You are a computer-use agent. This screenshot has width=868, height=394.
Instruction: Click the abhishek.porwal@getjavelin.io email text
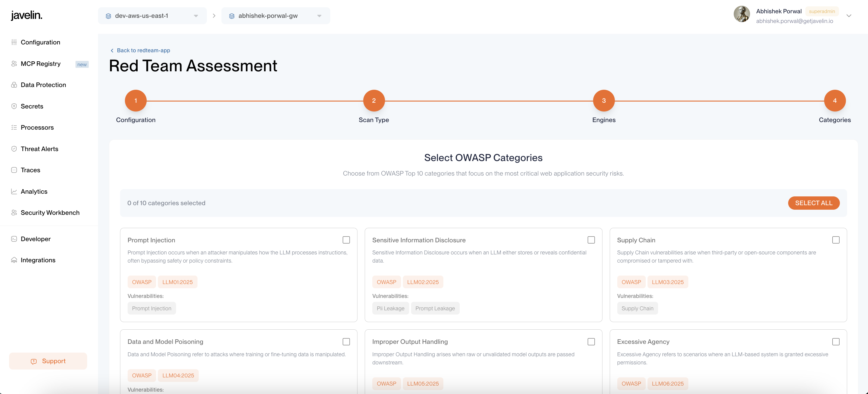click(x=794, y=21)
